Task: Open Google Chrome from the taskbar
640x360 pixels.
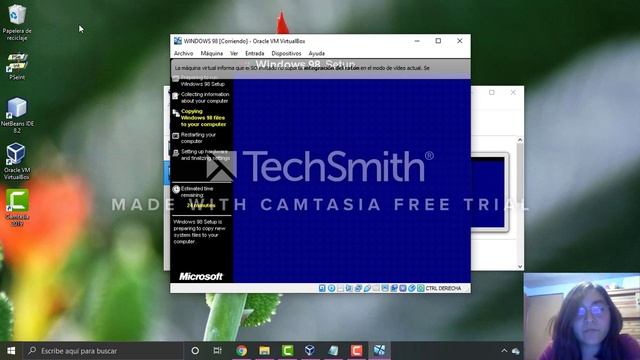Action: (241, 351)
